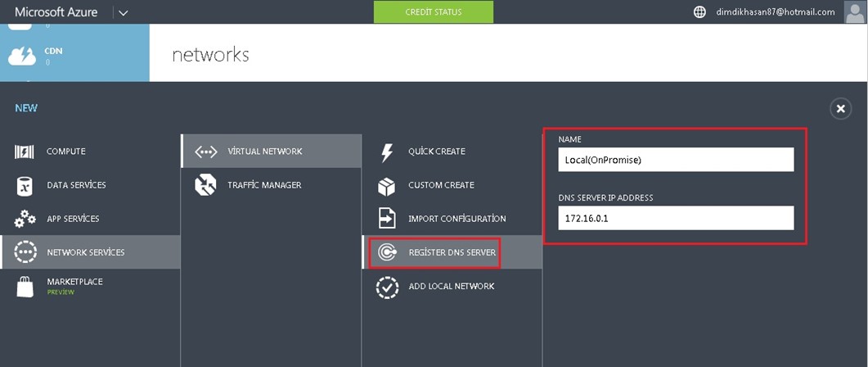The width and height of the screenshot is (868, 367).
Task: Choose the VIRTUAL NETWORK option
Action: tap(272, 152)
